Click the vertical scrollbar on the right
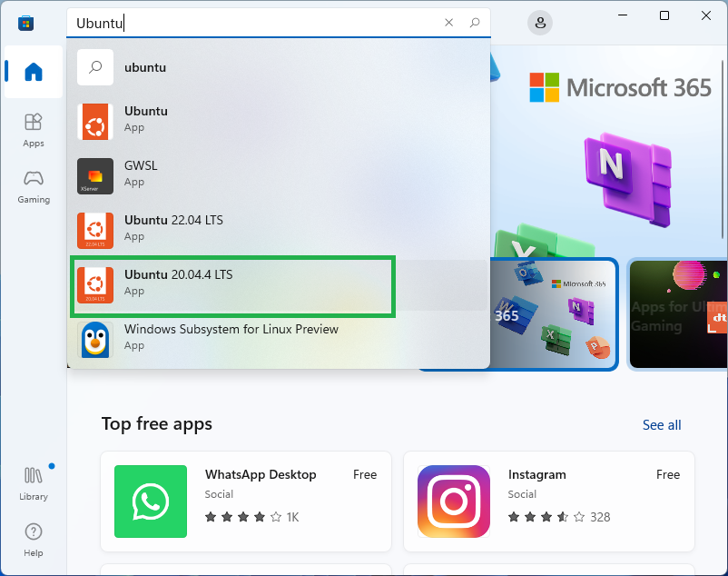The image size is (728, 576). pos(723,149)
